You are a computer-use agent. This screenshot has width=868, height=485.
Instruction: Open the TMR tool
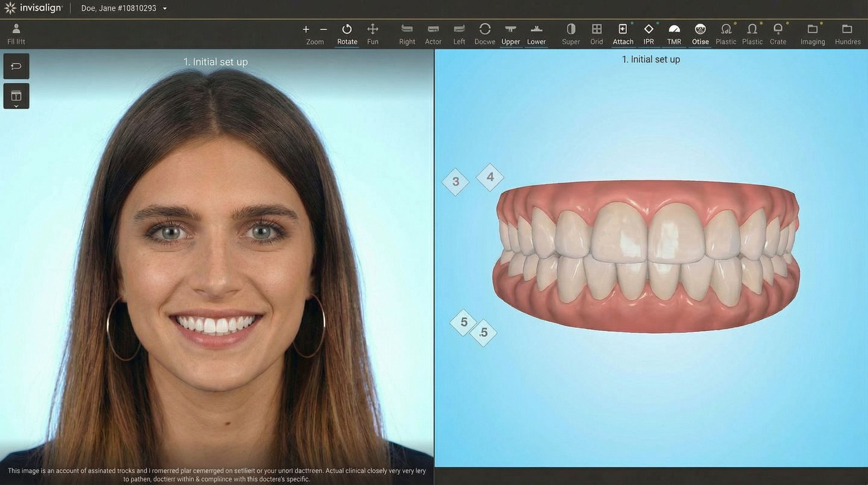click(674, 29)
